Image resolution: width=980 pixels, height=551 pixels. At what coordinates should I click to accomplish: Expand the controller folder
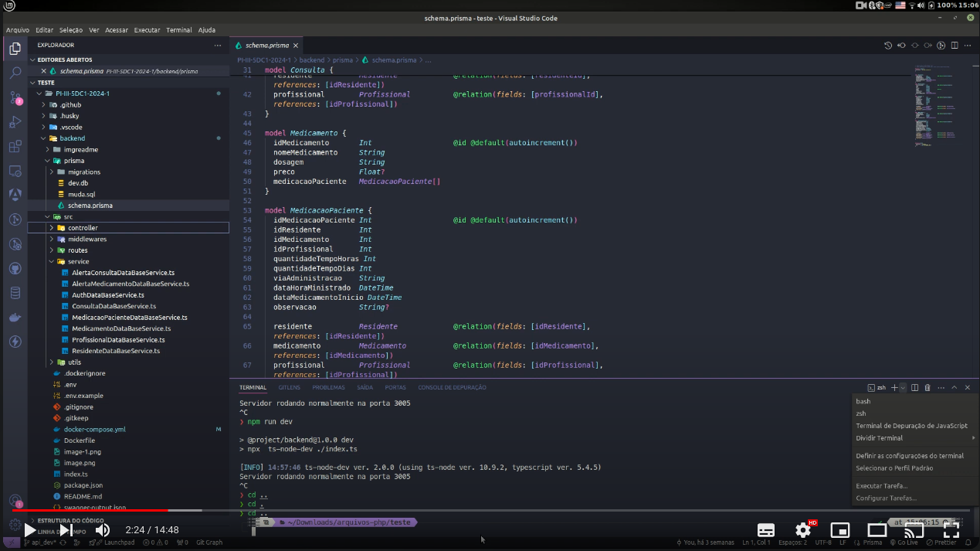pos(52,228)
